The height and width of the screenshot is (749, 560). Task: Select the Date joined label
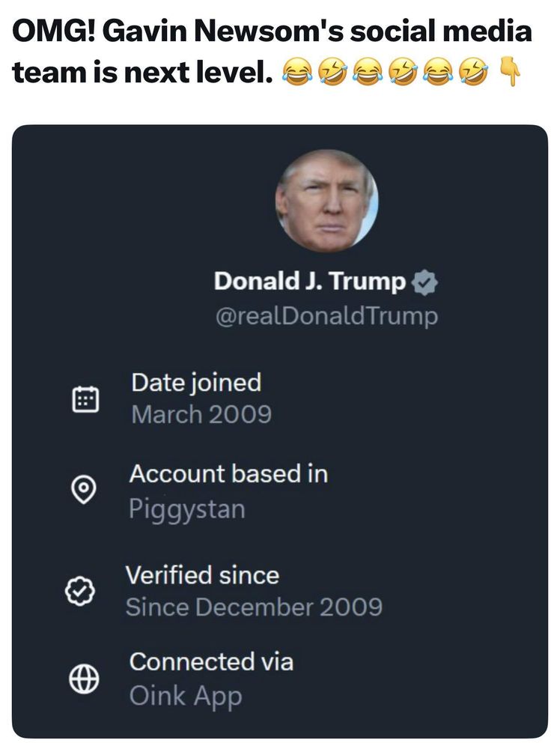tap(196, 383)
